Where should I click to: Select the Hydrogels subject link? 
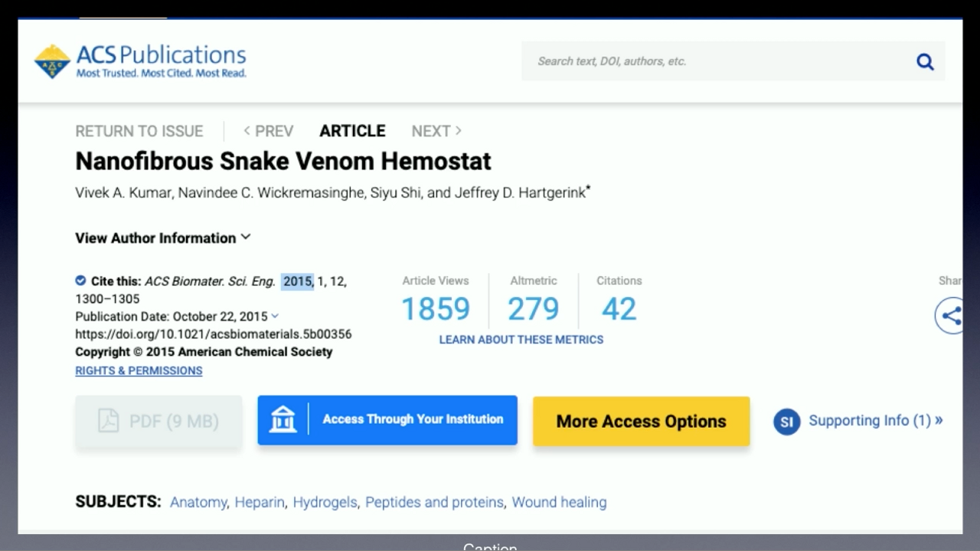tap(325, 502)
